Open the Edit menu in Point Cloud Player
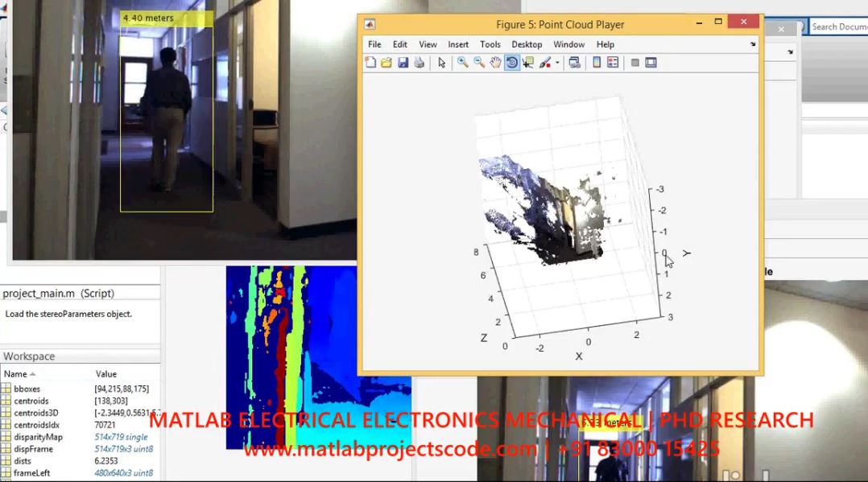The image size is (868, 482). (399, 44)
